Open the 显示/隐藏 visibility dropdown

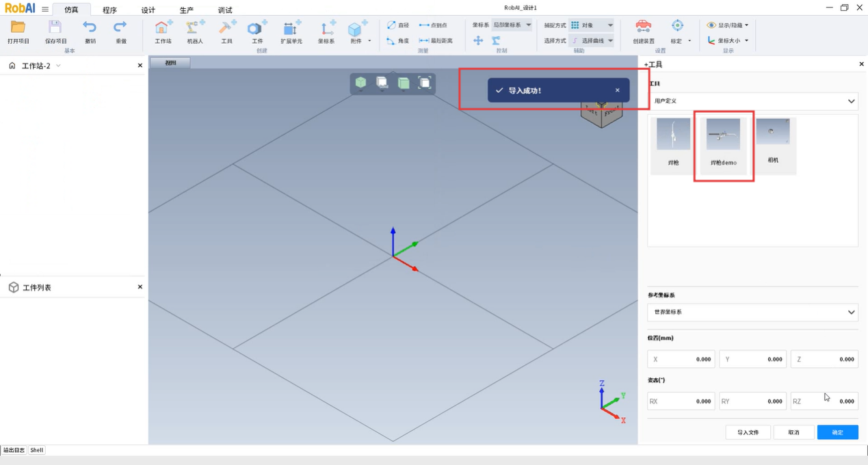click(x=728, y=25)
